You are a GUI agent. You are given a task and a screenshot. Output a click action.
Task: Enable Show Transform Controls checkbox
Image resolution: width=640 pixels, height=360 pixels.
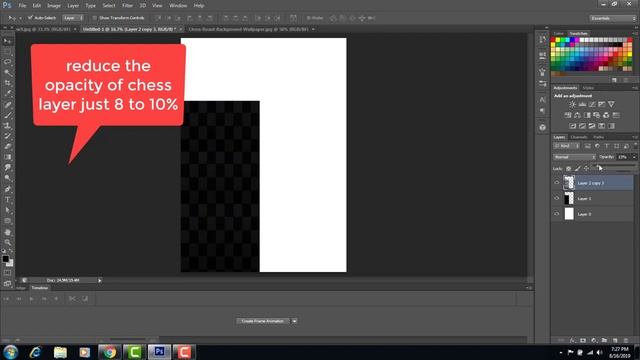95,18
